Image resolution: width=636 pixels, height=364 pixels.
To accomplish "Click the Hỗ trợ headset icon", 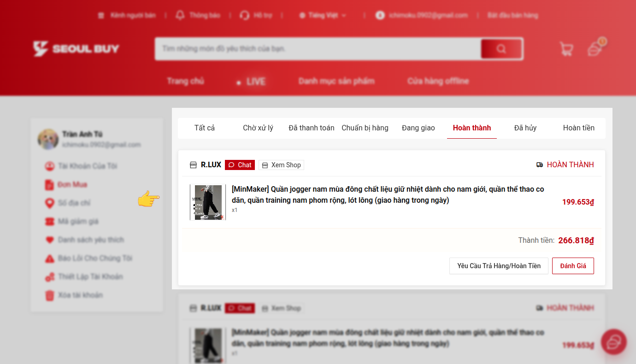I will 244,15.
